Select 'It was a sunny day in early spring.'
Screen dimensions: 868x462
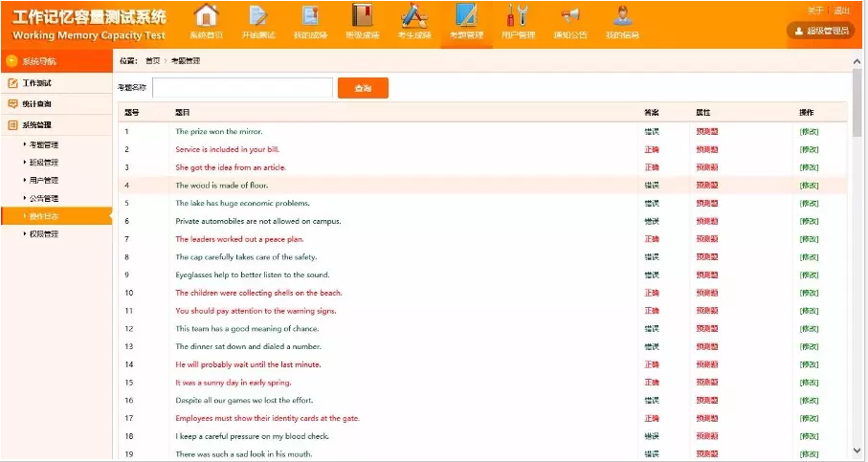pos(234,383)
